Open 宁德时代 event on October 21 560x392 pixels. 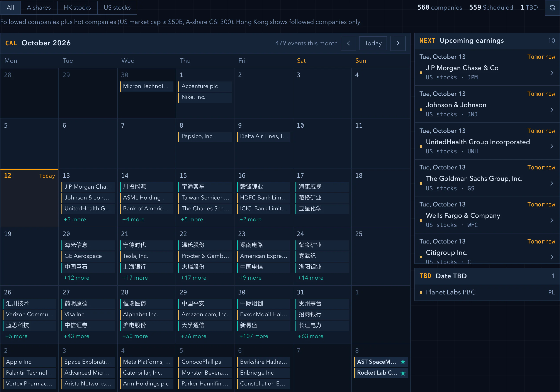pos(147,245)
